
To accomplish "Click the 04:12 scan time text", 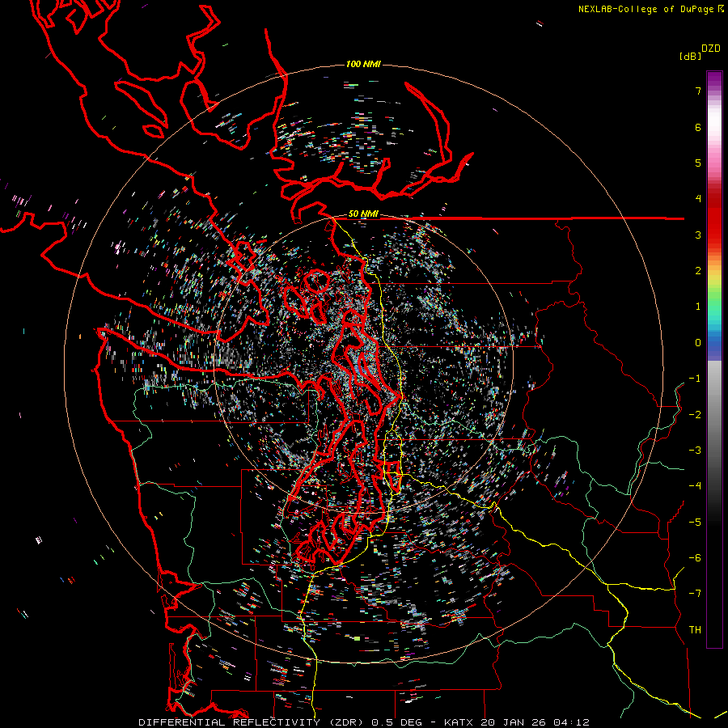I will 572,722.
